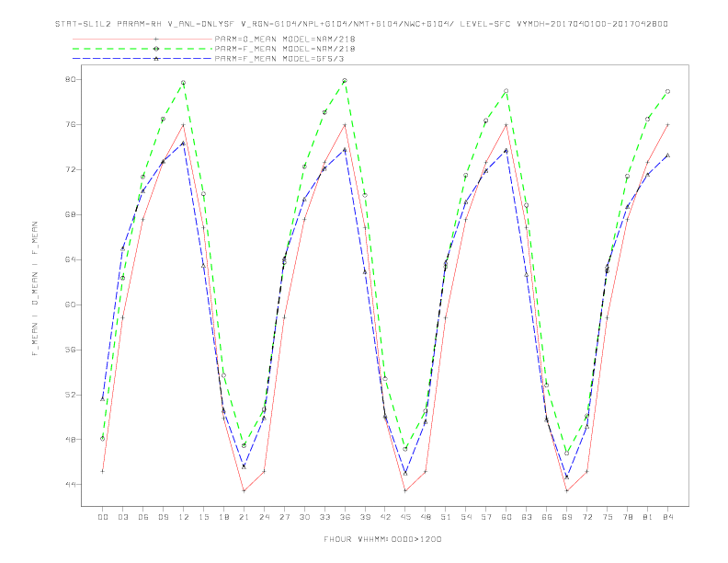Image resolution: width=728 pixels, height=563 pixels.
Task: Click x-axis forecast hour 39
Action: click(365, 517)
